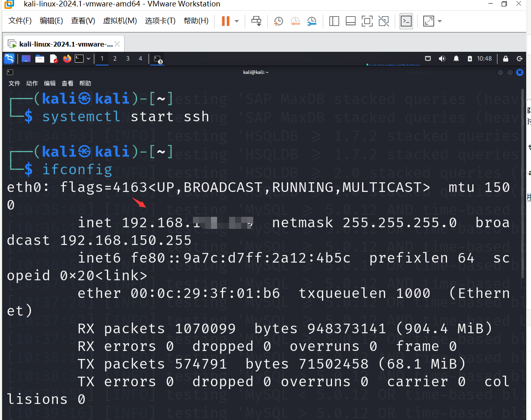This screenshot has width=531, height=420.
Task: Switch to workspace 4
Action: click(140, 59)
